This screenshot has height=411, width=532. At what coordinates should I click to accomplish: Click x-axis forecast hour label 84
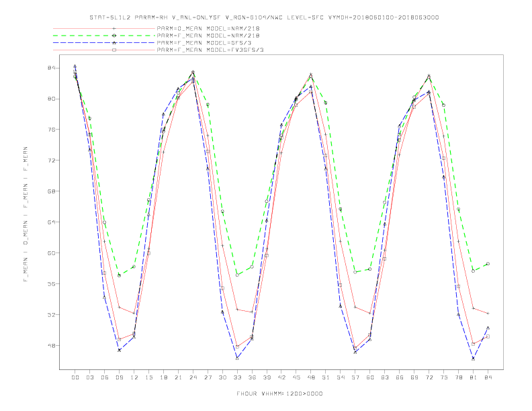click(x=488, y=377)
